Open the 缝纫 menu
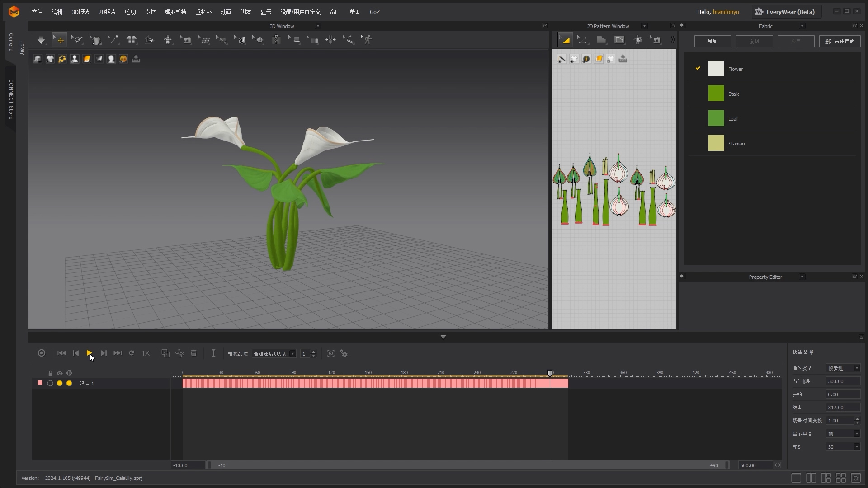 (x=130, y=12)
